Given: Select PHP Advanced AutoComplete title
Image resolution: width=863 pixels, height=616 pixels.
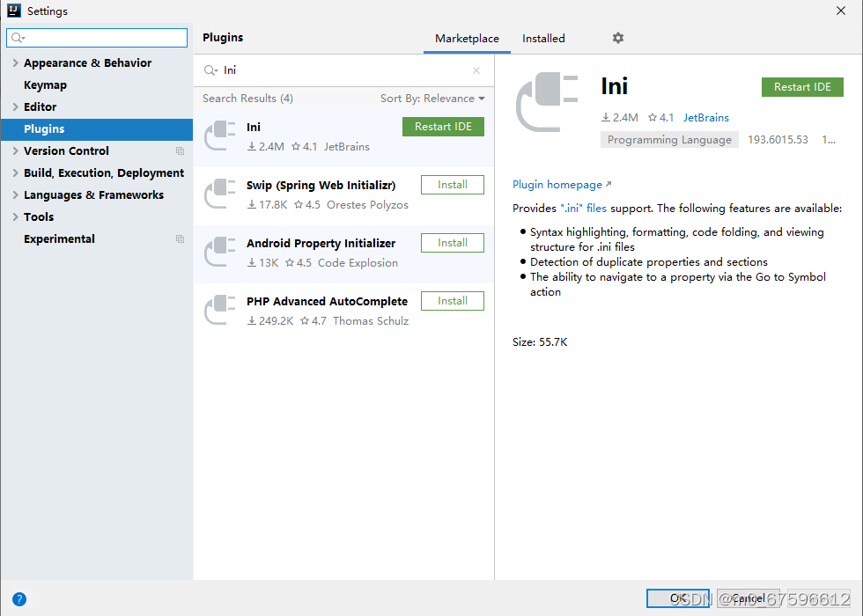Looking at the screenshot, I should tap(327, 301).
